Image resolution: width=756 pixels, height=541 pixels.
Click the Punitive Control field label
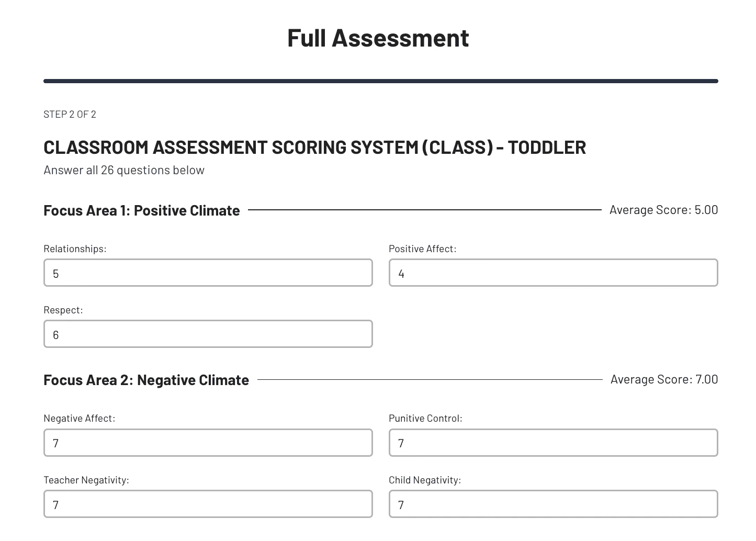click(425, 418)
